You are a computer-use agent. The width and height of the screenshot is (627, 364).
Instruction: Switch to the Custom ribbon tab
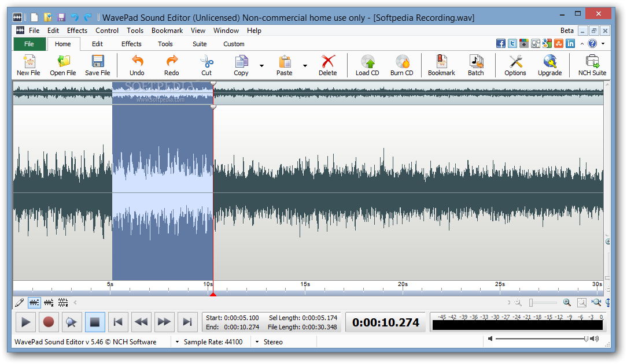[x=234, y=44]
